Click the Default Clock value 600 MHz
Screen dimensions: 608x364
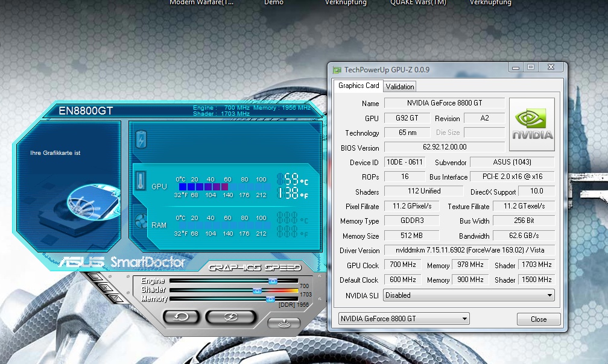[403, 280]
